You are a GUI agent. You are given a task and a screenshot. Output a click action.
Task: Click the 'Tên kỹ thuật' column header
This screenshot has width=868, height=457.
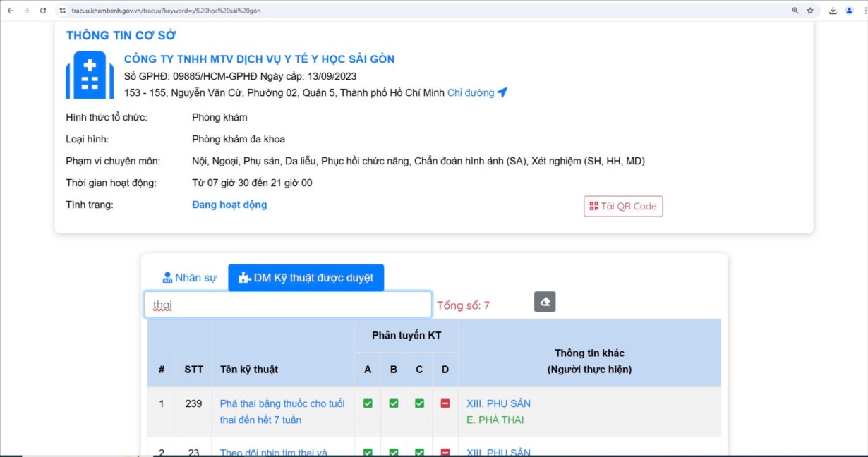(249, 370)
